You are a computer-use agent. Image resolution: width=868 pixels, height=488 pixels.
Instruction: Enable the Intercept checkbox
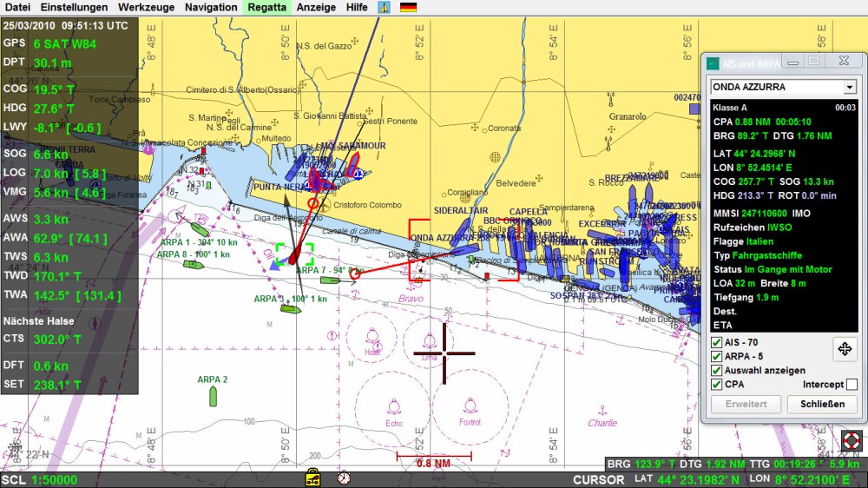tap(852, 384)
